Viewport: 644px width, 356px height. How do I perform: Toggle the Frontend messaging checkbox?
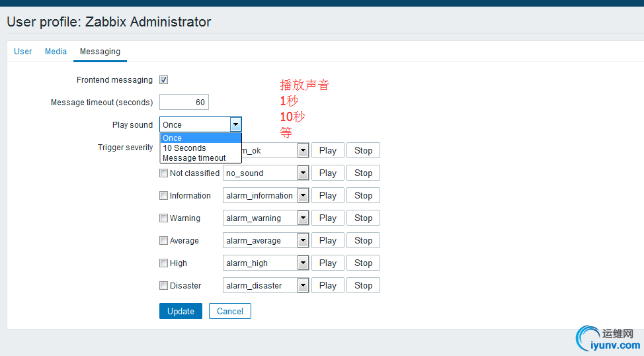click(x=164, y=80)
